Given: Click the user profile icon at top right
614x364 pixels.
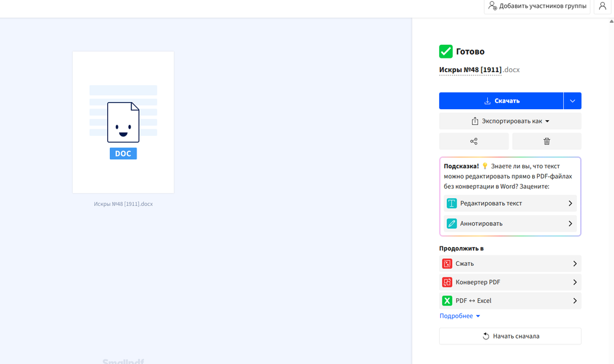Looking at the screenshot, I should (602, 6).
